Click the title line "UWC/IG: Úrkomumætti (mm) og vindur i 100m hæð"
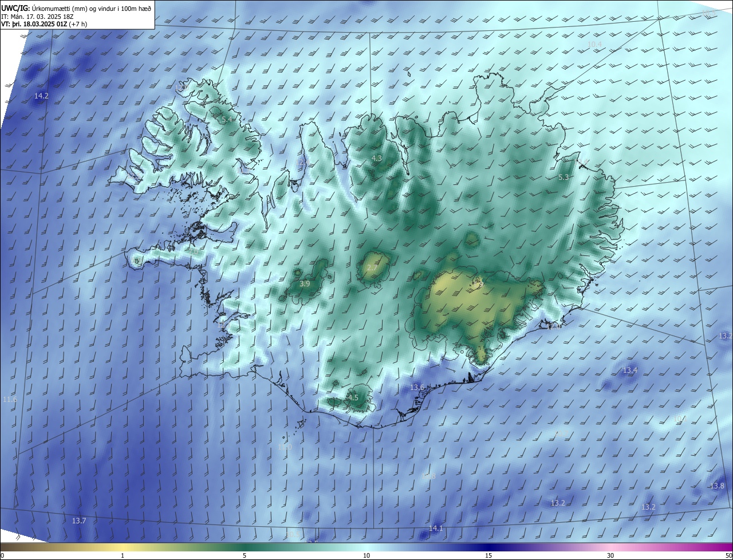Screen dimensions: 733x560 pos(76,7)
